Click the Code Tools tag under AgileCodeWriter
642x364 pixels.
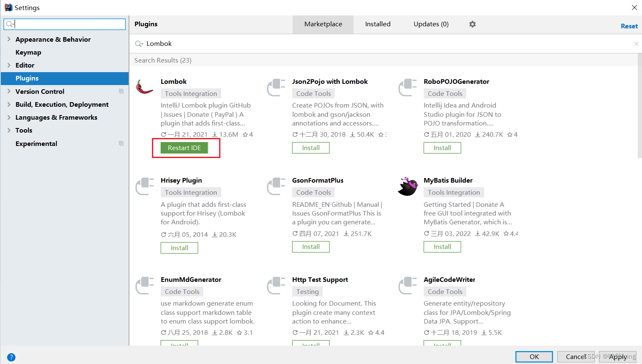click(x=445, y=292)
